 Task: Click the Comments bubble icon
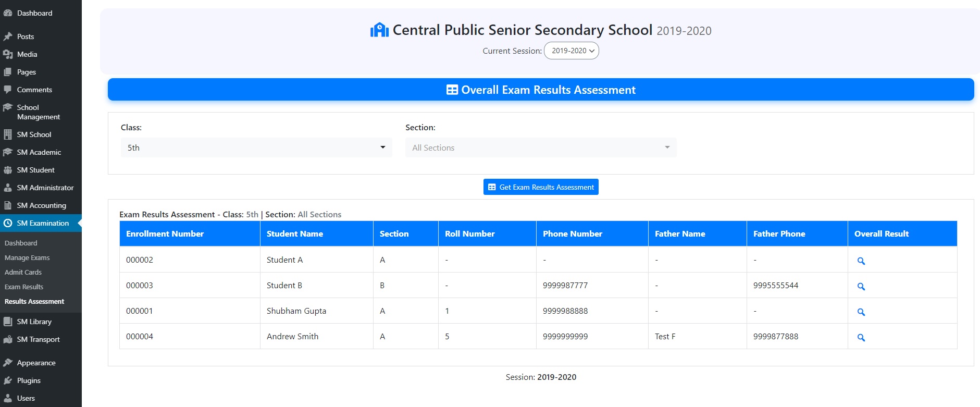tap(8, 90)
